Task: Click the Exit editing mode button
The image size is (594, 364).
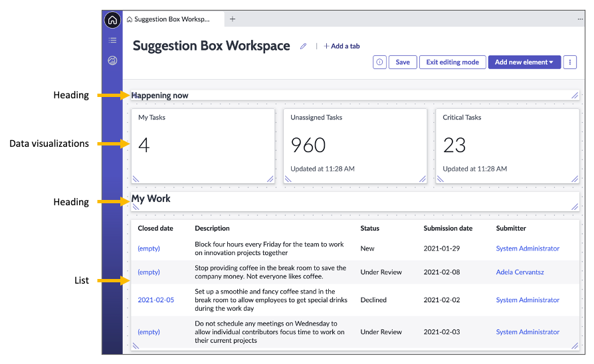Action: pos(452,62)
